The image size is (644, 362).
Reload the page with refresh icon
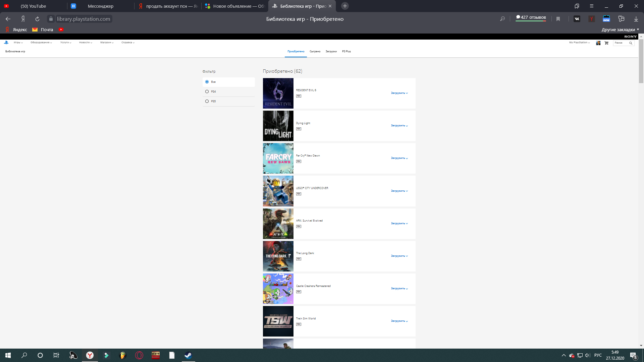click(37, 19)
